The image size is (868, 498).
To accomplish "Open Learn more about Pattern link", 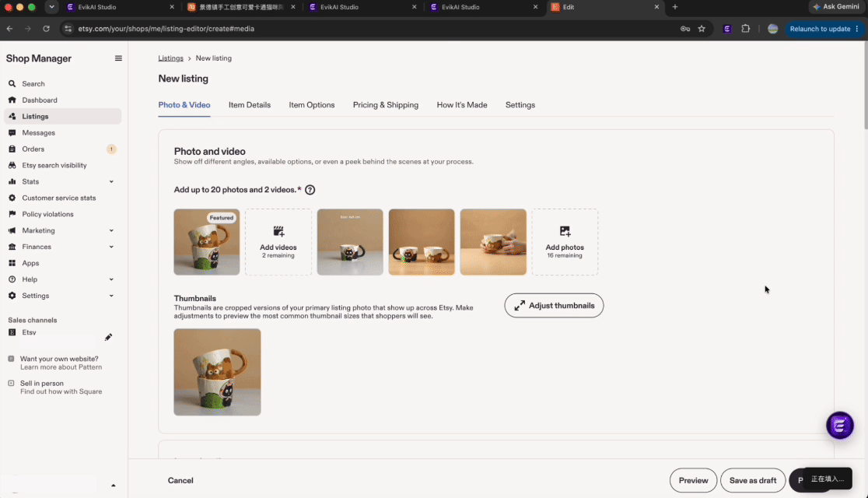I will pos(61,367).
